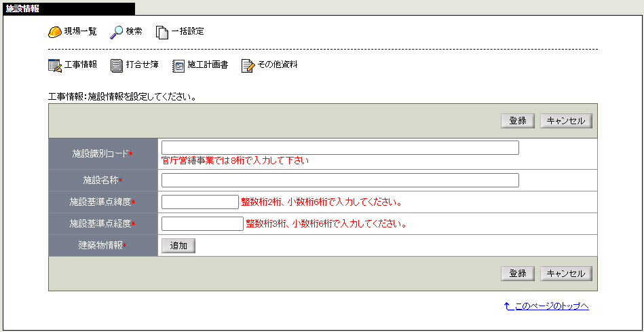Go to the 工事情報 menu label
This screenshot has height=332, width=644.
pyautogui.click(x=81, y=64)
